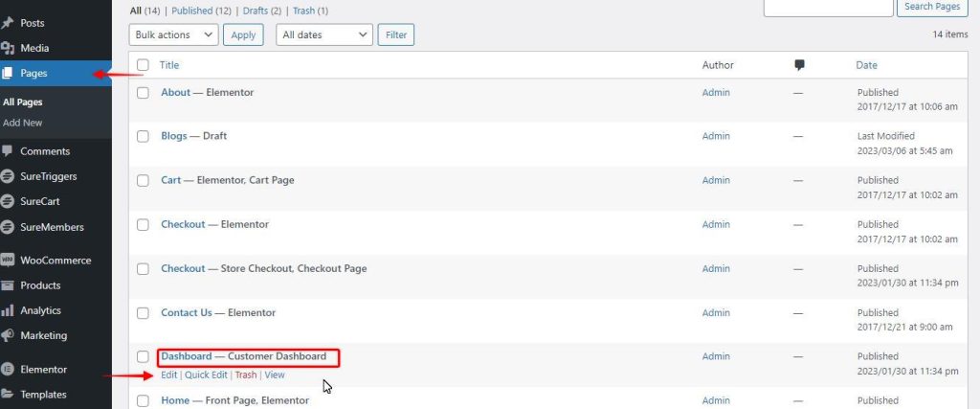980x409 pixels.
Task: Select the Contact Us page checkbox
Action: [x=143, y=313]
